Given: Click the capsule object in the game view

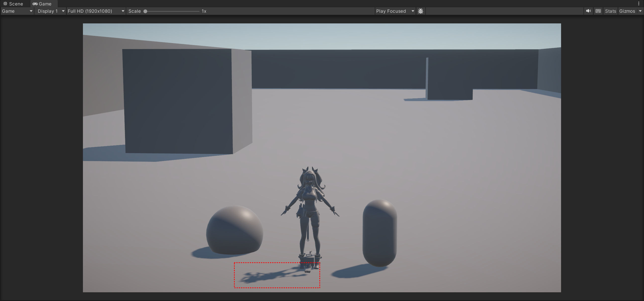Looking at the screenshot, I should (x=380, y=233).
